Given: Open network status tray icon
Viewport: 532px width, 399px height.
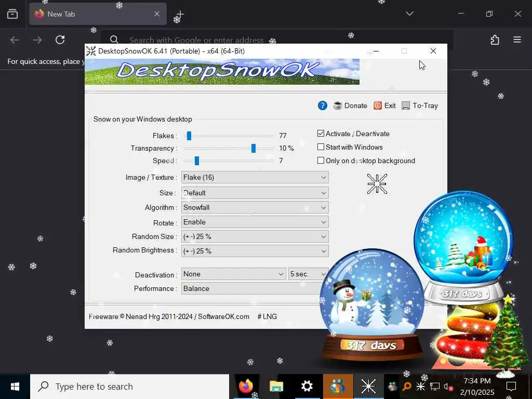Looking at the screenshot, I should (x=435, y=387).
